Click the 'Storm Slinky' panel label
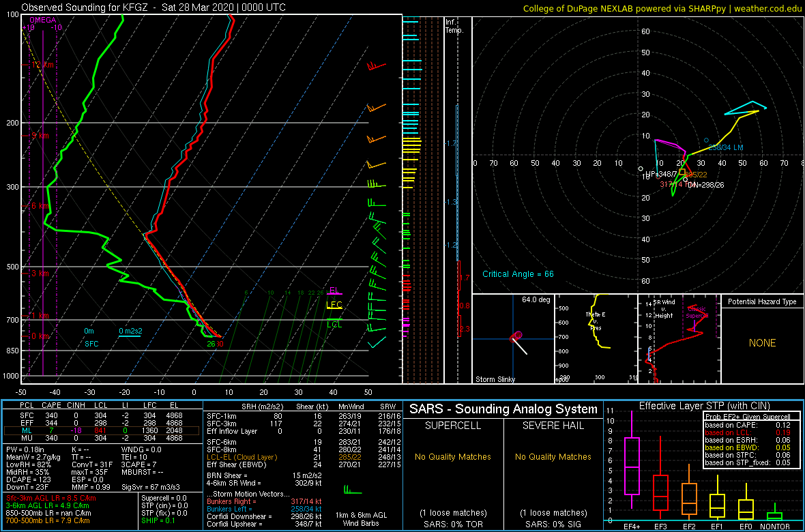805x532 pixels. [494, 379]
